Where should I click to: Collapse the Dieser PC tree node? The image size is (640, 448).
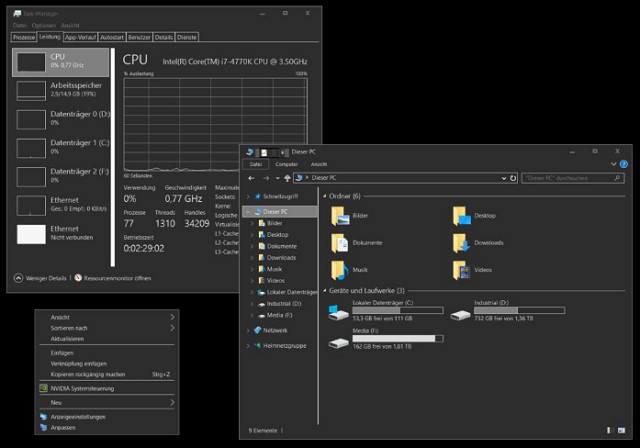[x=248, y=212]
